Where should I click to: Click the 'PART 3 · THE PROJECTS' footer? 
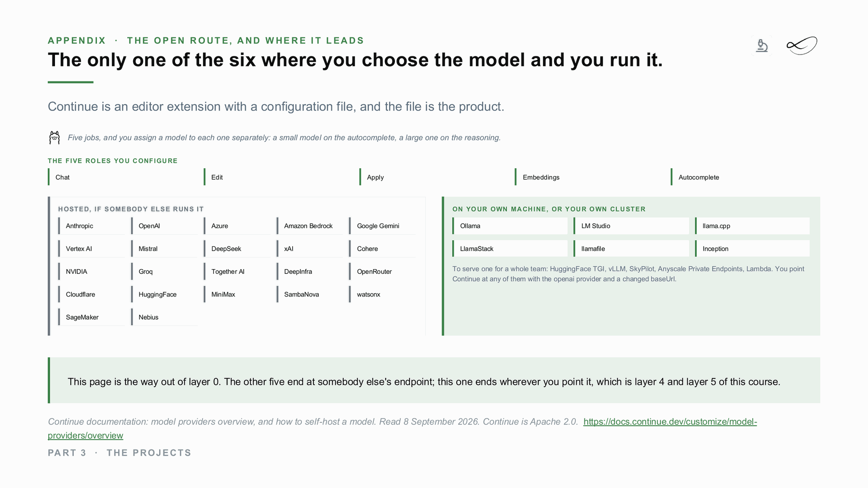pos(120,453)
